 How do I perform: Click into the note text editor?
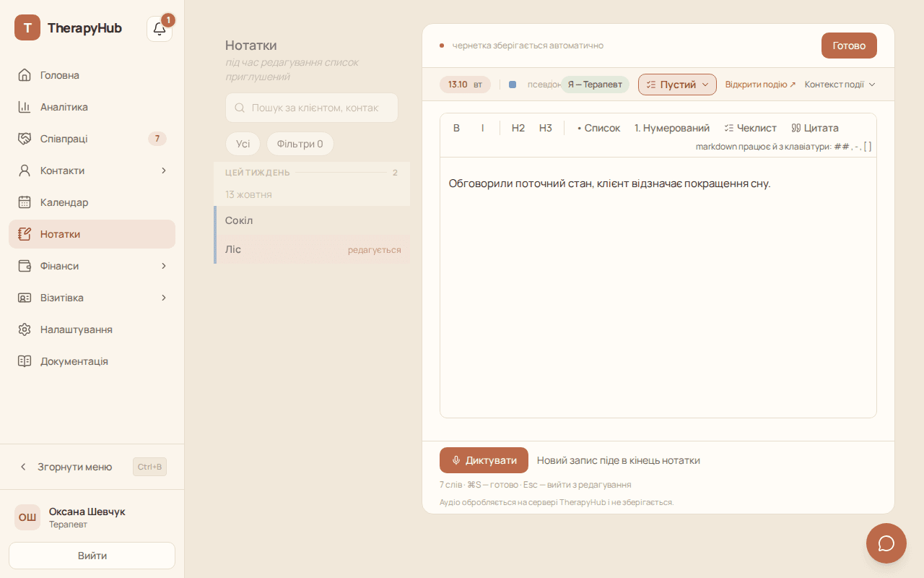click(x=658, y=287)
